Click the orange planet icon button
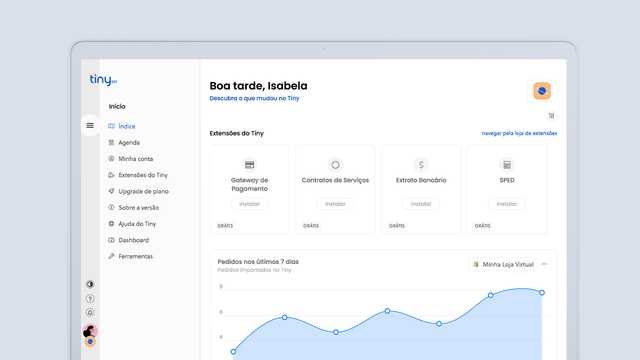 click(542, 91)
